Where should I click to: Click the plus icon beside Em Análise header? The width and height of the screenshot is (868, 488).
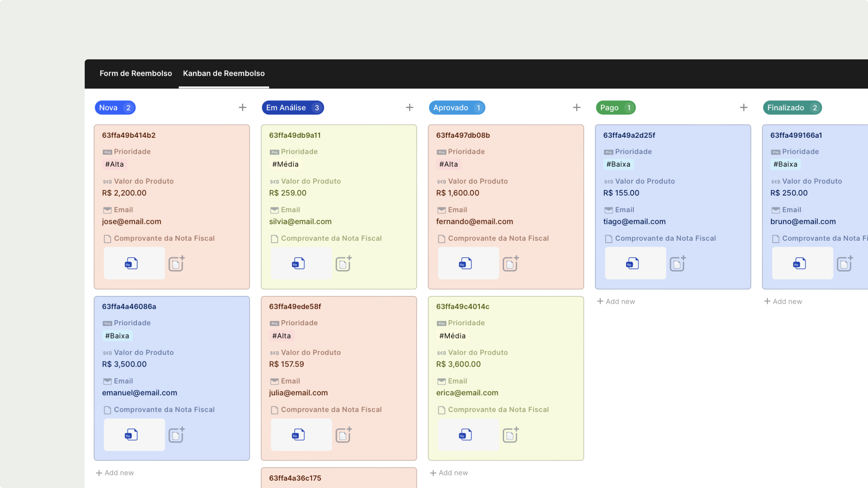click(409, 107)
